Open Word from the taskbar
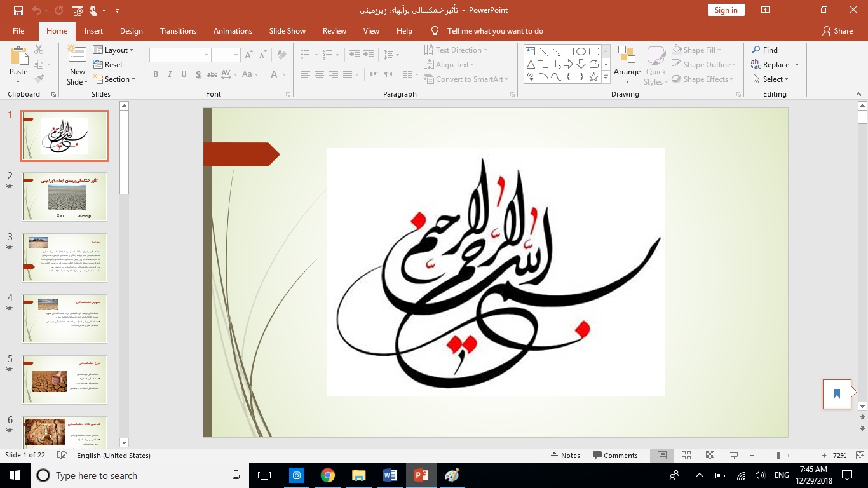868x488 pixels. pos(390,475)
